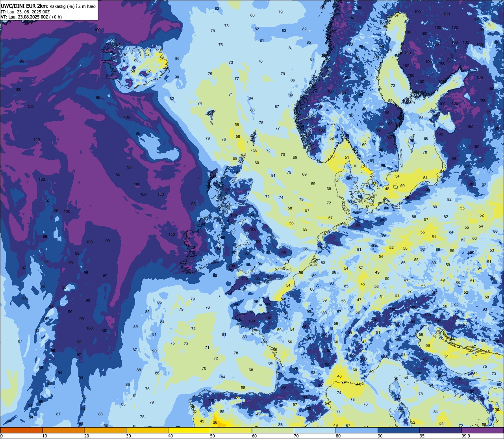Click the '50' legend tick label
This screenshot has height=439, width=504.
coord(213,436)
